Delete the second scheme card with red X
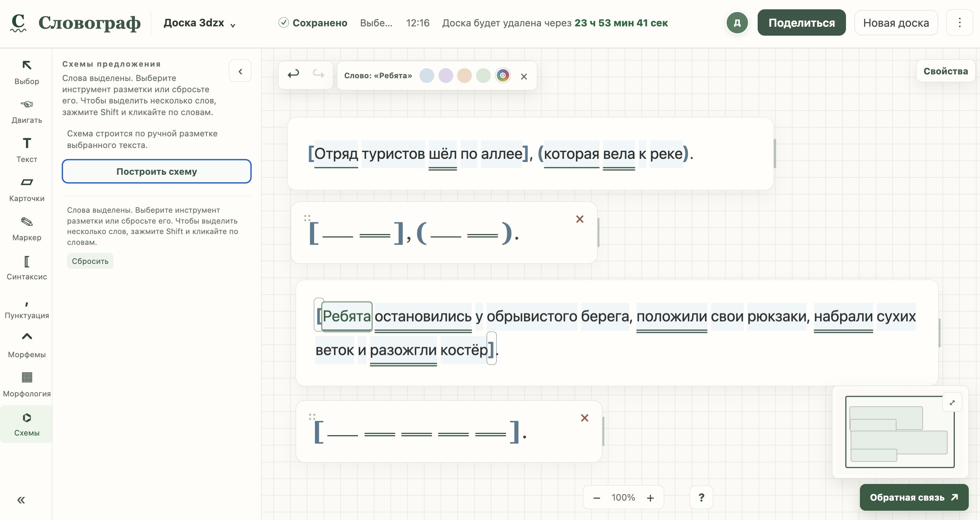Viewport: 980px width, 520px height. click(585, 418)
